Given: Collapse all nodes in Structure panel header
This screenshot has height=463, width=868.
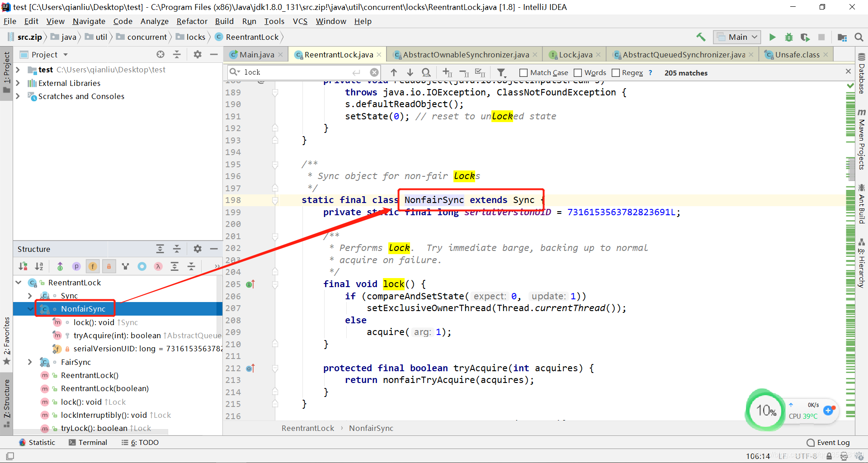Looking at the screenshot, I should (x=177, y=249).
